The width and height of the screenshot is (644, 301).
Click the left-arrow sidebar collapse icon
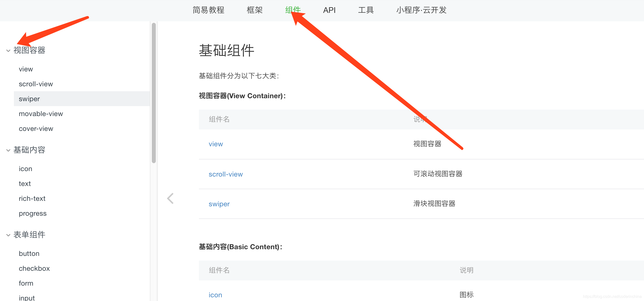[170, 199]
